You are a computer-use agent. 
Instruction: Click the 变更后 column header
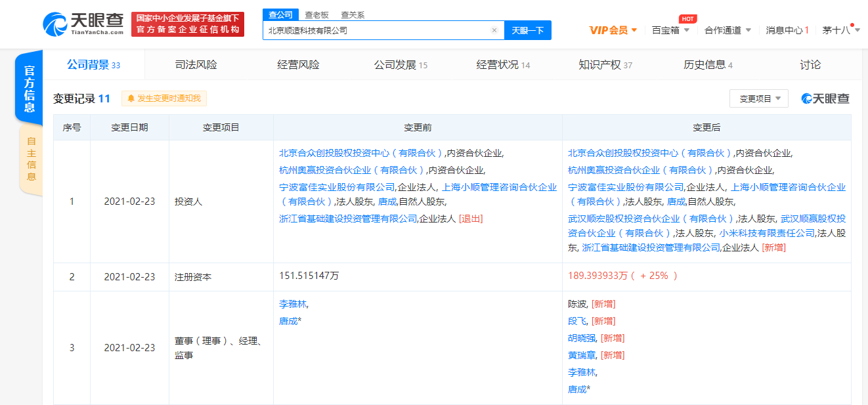pyautogui.click(x=706, y=127)
